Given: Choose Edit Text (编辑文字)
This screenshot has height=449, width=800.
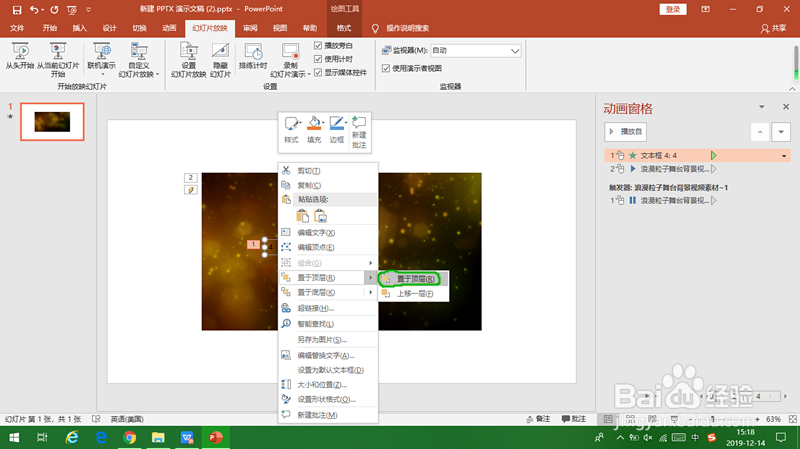Looking at the screenshot, I should (x=328, y=233).
